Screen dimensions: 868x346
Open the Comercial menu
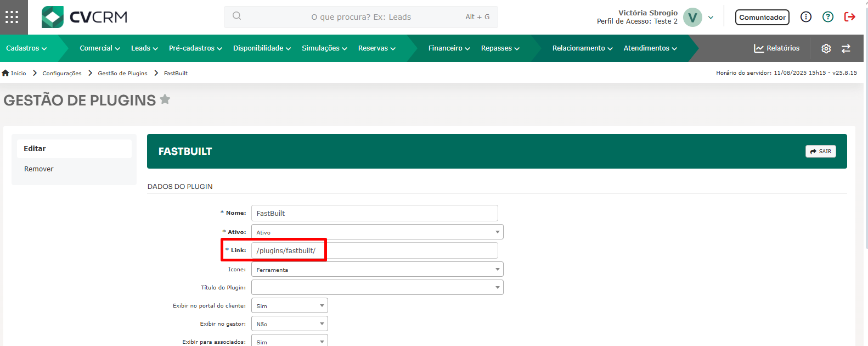click(100, 48)
